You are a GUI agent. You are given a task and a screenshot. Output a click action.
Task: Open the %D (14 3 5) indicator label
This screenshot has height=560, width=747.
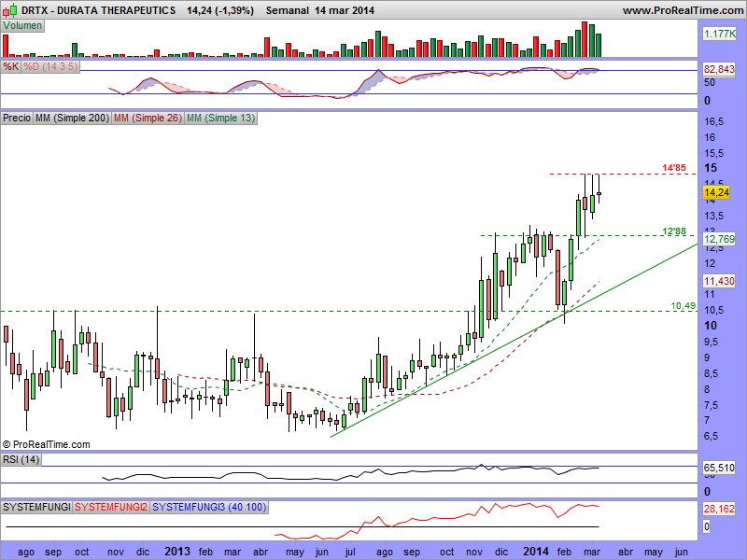[x=50, y=66]
